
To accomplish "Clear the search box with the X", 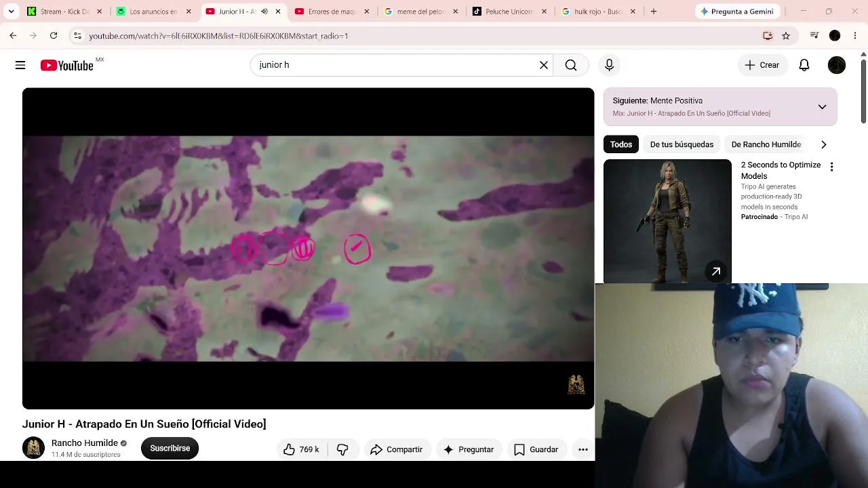I will point(543,65).
